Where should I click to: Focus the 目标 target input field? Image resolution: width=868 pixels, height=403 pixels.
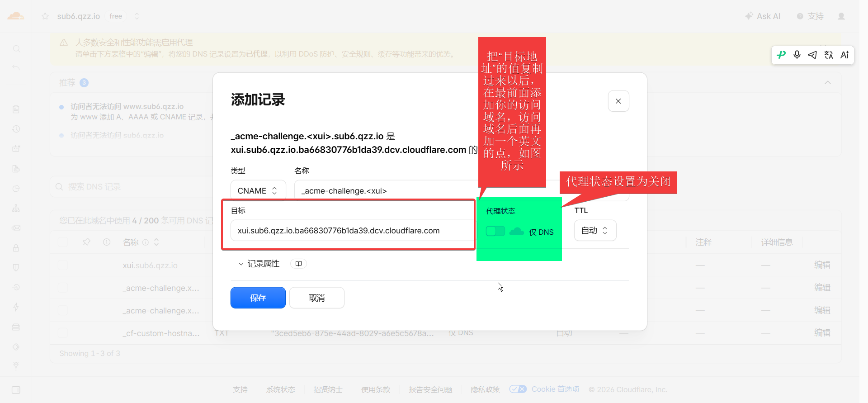[353, 231]
